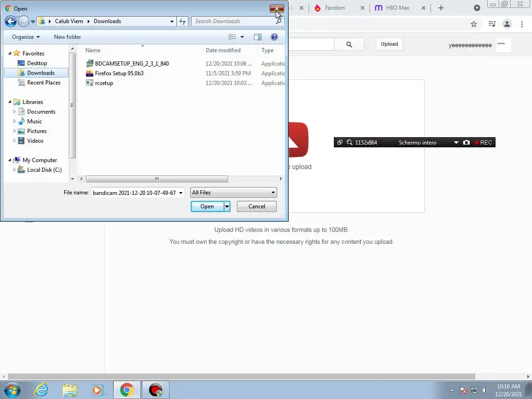Sort files by Type column

(267, 50)
